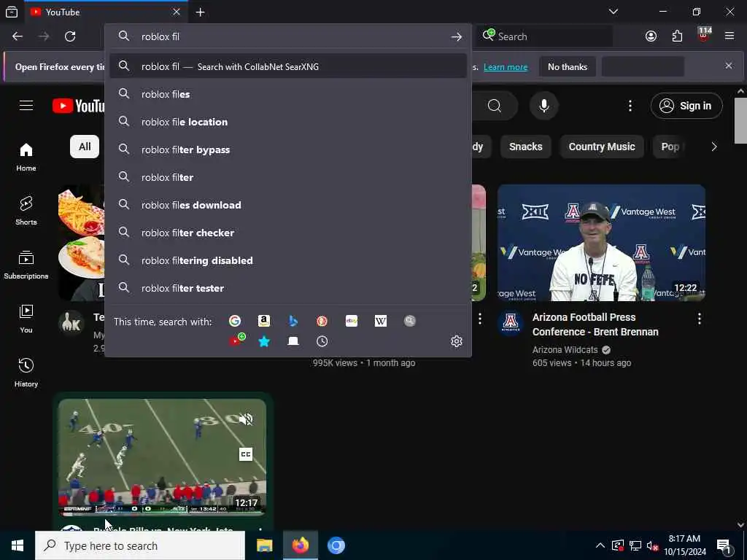The height and width of the screenshot is (560, 747).
Task: Select suggestion 'roblox files download'
Action: point(287,205)
